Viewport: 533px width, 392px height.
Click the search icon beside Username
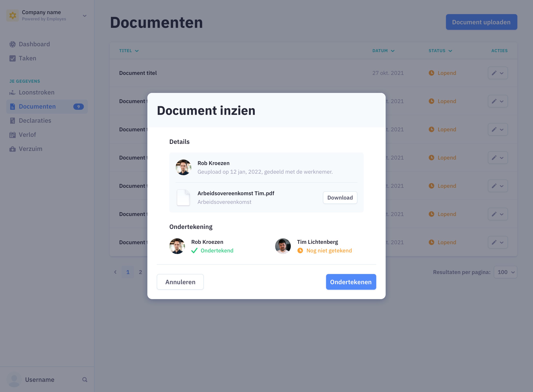point(85,380)
